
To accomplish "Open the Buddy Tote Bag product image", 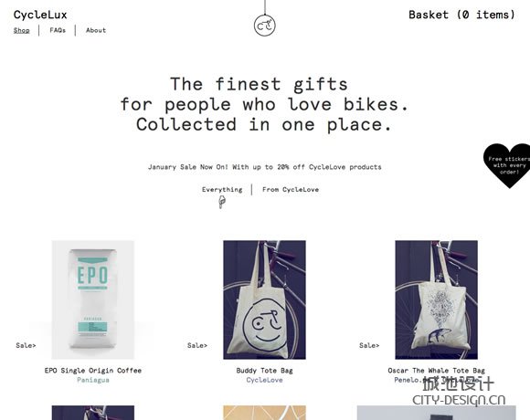I will [x=265, y=299].
